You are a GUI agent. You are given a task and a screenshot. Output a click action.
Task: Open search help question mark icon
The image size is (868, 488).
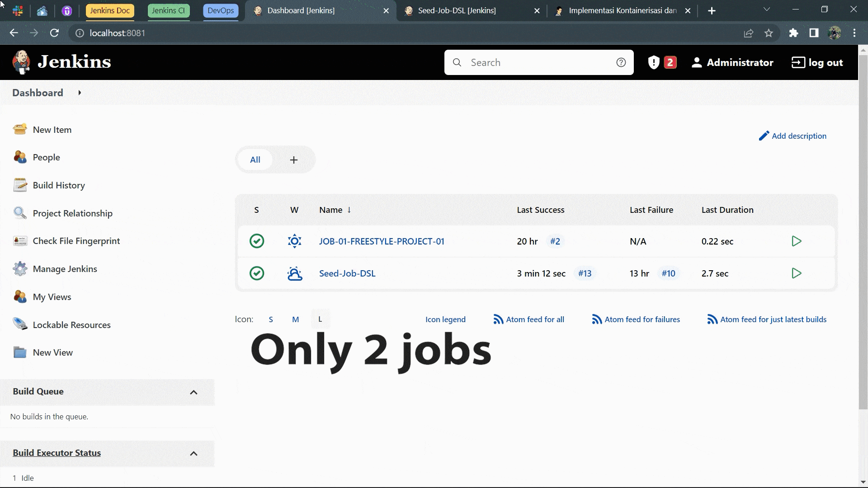[x=621, y=62]
